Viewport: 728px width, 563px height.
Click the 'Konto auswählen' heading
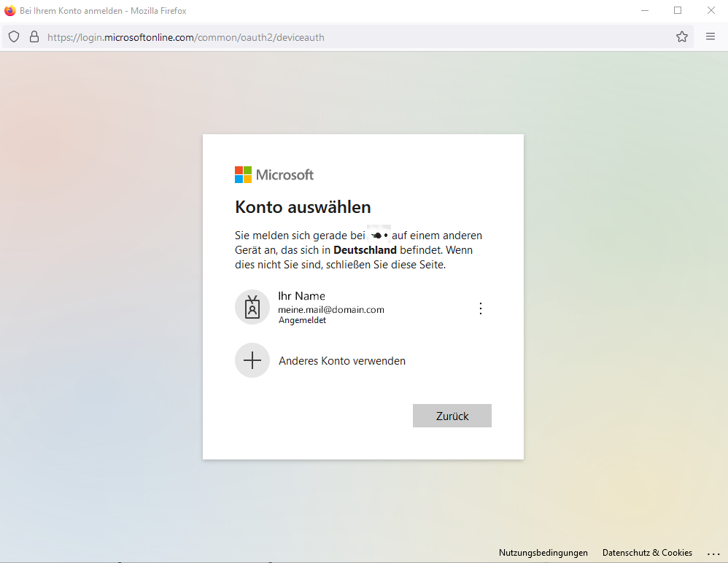coord(303,207)
